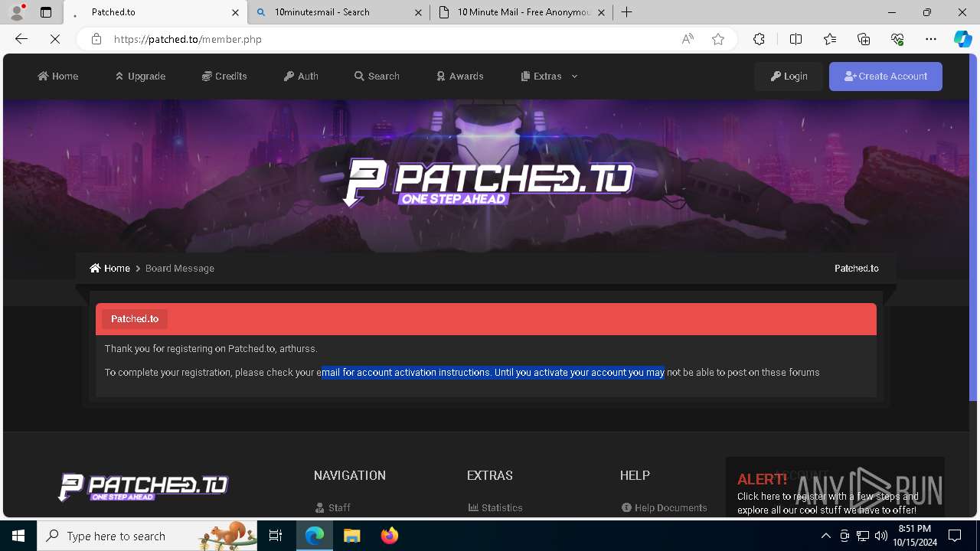Open Upgrade page from navbar

pos(140,76)
